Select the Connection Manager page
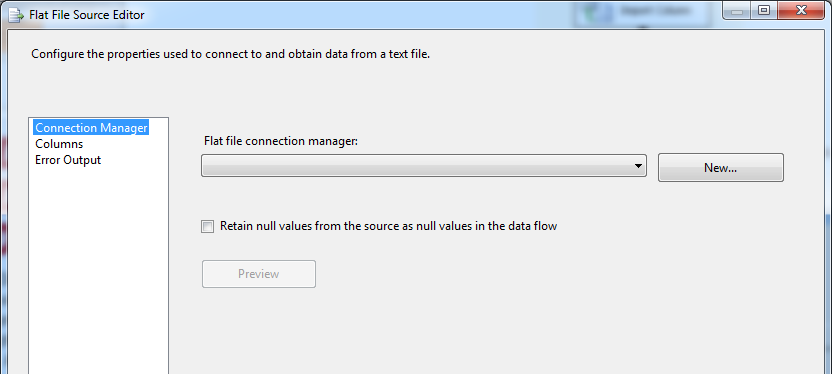 coord(91,128)
